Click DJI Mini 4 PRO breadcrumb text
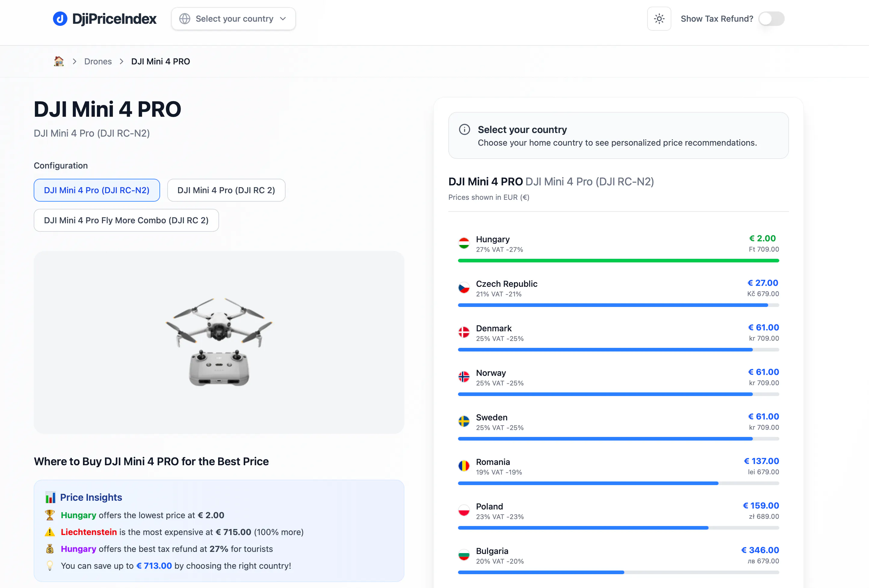The height and width of the screenshot is (588, 869). [160, 61]
